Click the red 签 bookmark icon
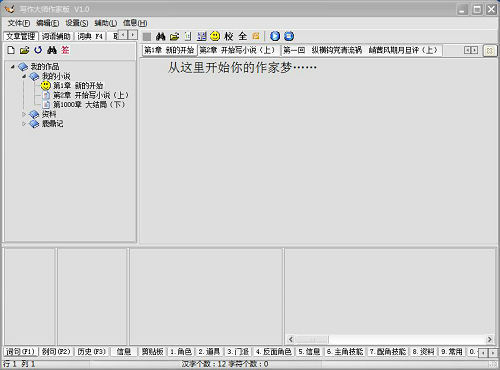This screenshot has width=500, height=370. 65,50
